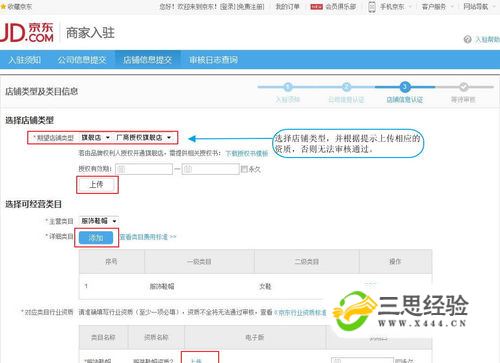Open the 下载授权书模板 link
This screenshot has height=363, width=500.
[x=247, y=153]
